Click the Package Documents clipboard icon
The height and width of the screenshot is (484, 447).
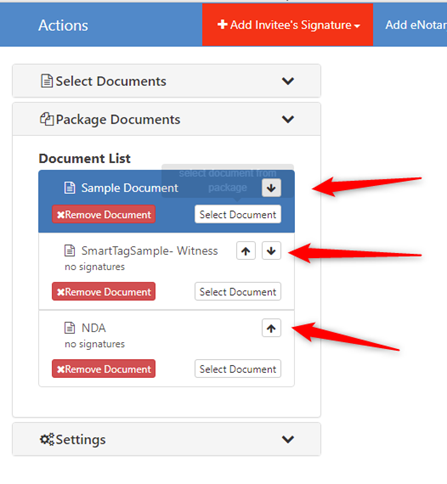tap(47, 119)
